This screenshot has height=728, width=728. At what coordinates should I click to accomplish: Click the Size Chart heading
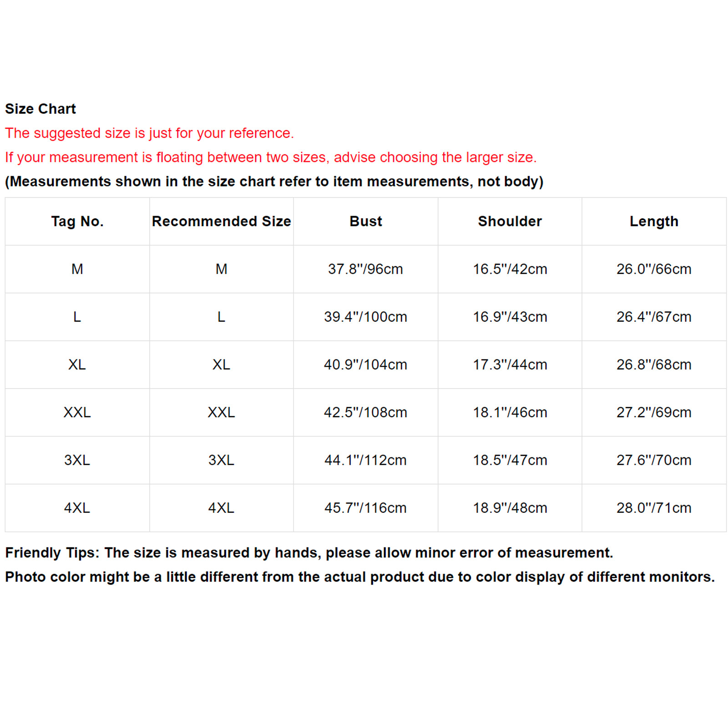(40, 109)
